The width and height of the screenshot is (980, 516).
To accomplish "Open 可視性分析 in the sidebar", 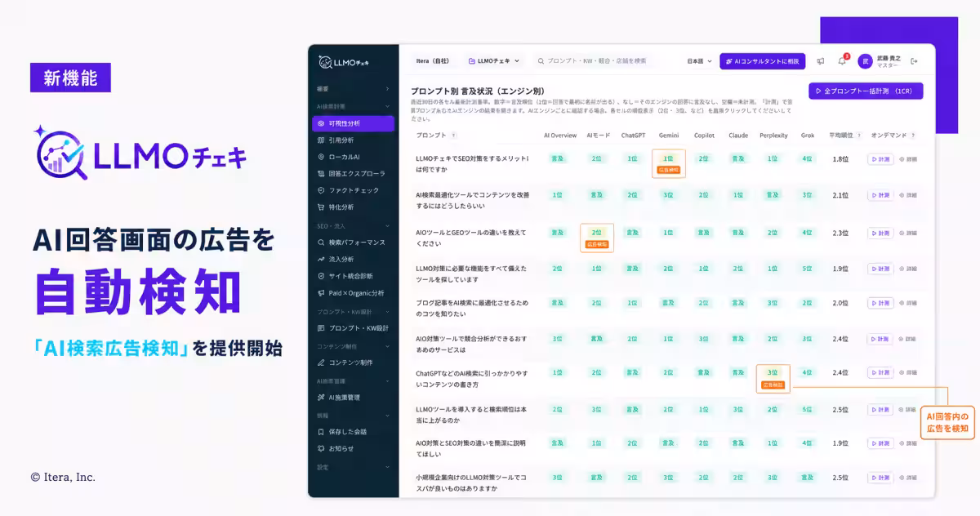I will (353, 123).
